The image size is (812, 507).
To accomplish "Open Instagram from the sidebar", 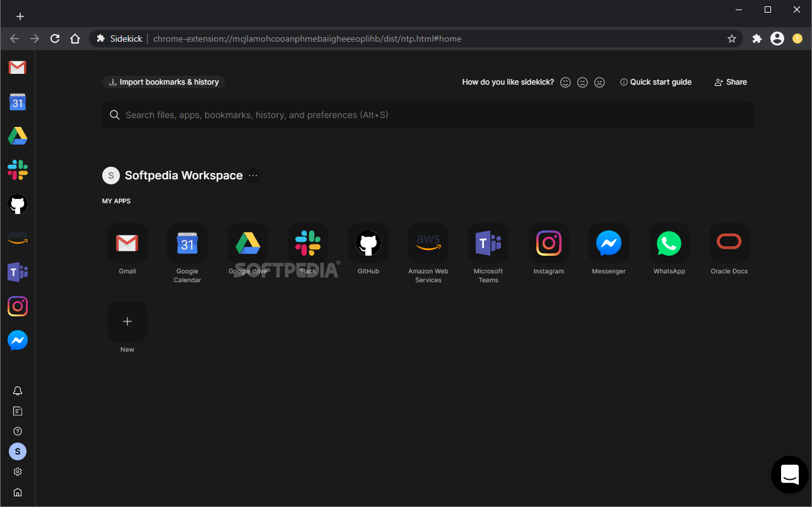I will pos(18,306).
